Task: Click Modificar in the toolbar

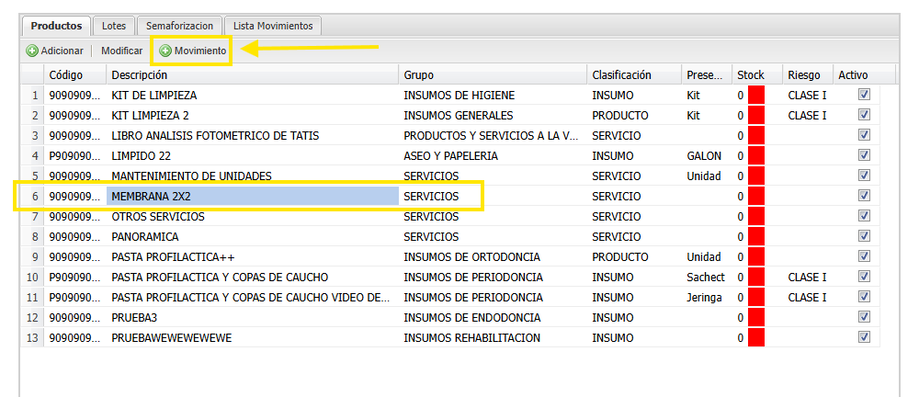Action: click(x=122, y=51)
